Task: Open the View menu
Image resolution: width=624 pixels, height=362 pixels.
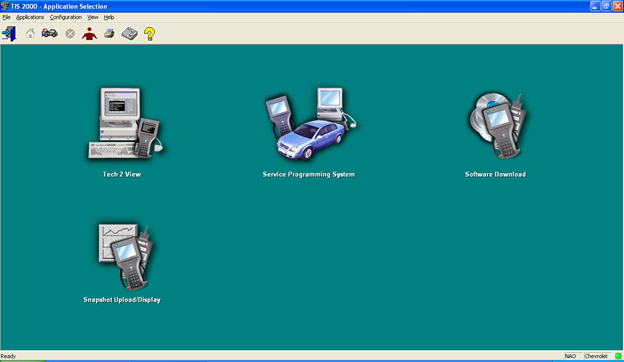Action: click(93, 17)
